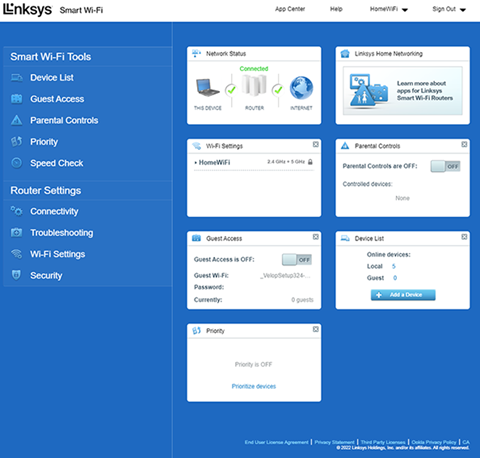Select Connectivity under Router Settings
This screenshot has width=480, height=458.
coord(54,211)
